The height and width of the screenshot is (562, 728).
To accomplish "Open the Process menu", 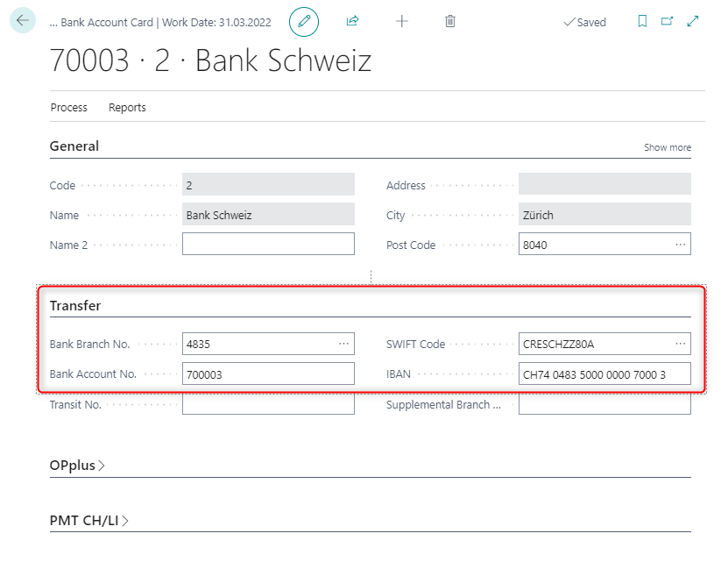I will point(69,108).
